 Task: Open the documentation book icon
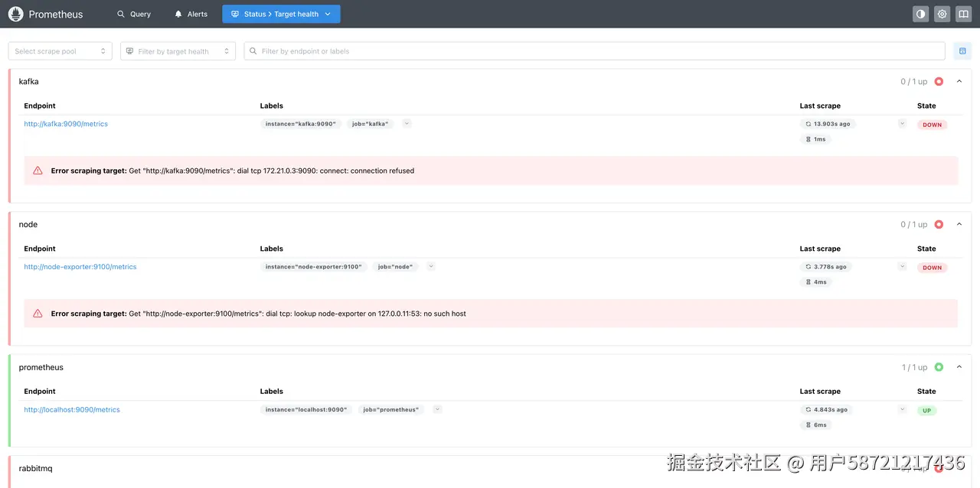[x=963, y=14]
